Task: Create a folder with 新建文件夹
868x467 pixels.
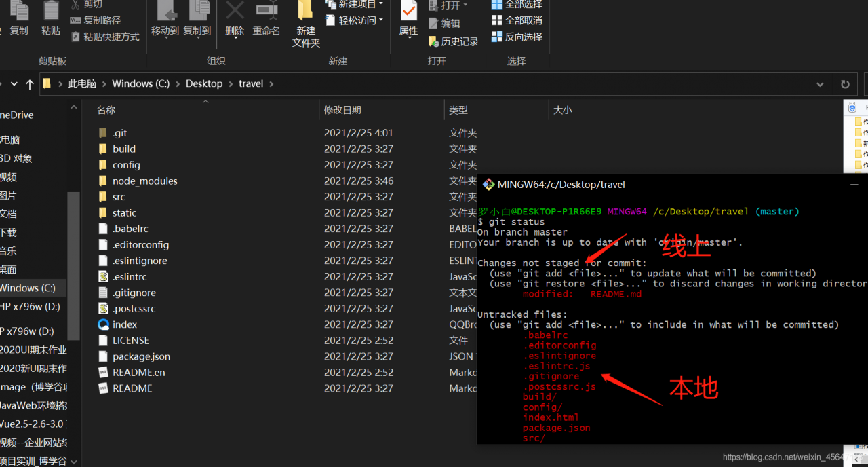Action: point(306,24)
